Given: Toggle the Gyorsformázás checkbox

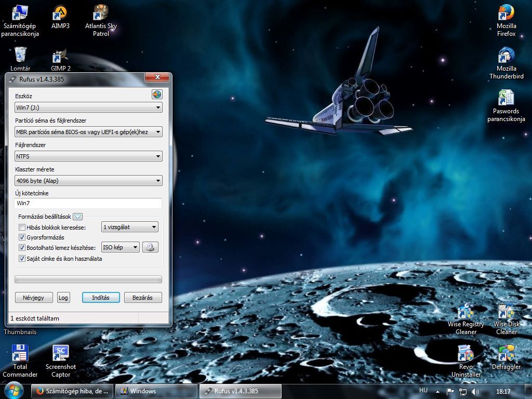Looking at the screenshot, I should 22,237.
